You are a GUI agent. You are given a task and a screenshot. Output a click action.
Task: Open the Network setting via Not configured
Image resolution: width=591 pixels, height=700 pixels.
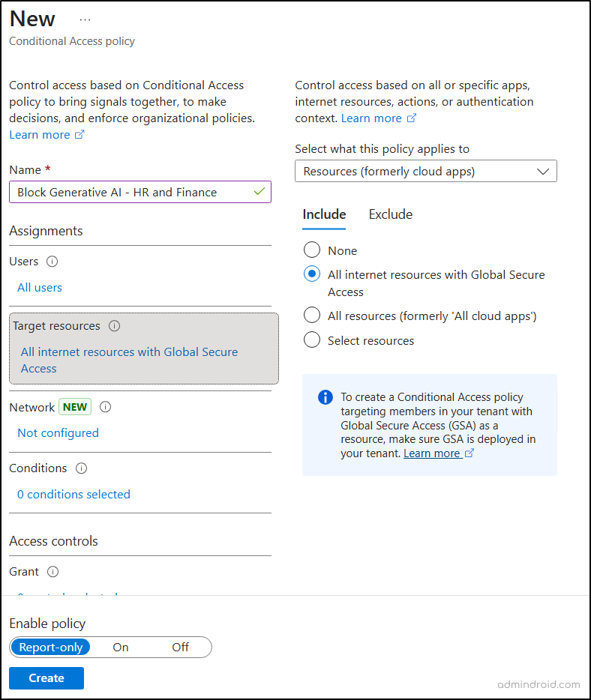click(x=58, y=433)
